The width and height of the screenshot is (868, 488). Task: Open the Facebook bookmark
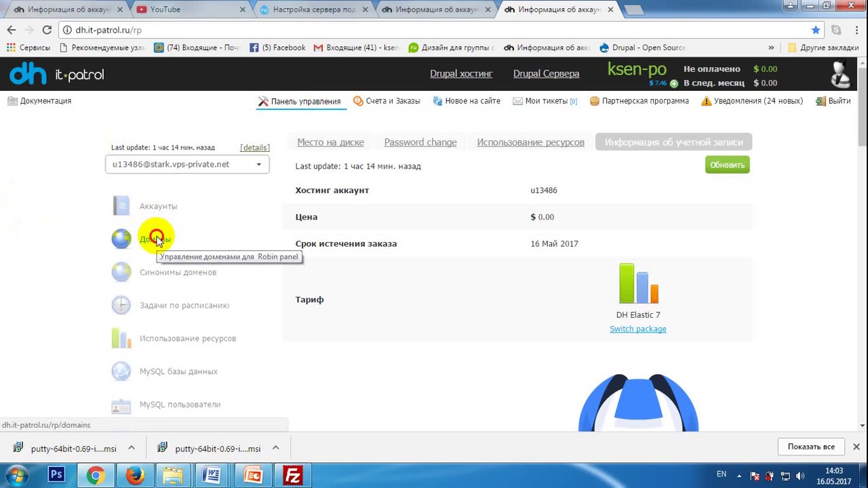click(x=277, y=47)
